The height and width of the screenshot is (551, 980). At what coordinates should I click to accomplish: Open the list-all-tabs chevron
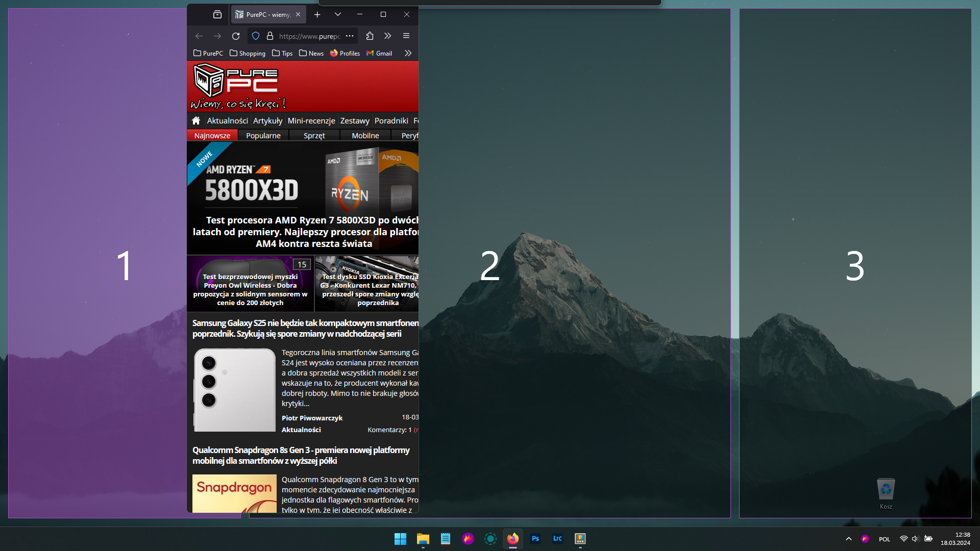coord(337,14)
